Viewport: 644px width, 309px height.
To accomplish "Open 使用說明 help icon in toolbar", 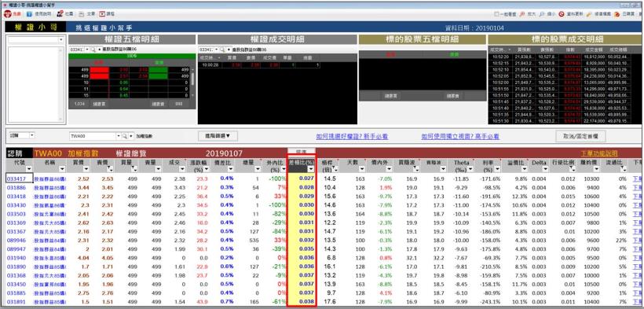I will [x=30, y=13].
